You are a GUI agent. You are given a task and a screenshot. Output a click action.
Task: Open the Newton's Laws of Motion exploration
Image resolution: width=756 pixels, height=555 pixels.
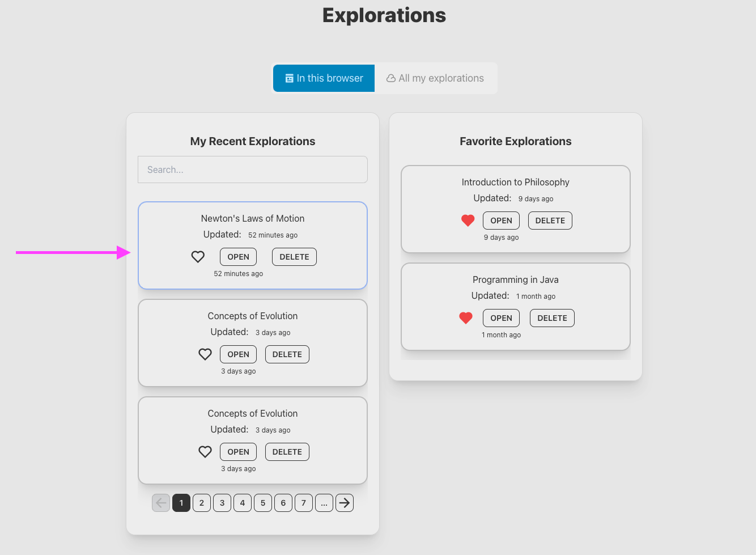(x=238, y=257)
